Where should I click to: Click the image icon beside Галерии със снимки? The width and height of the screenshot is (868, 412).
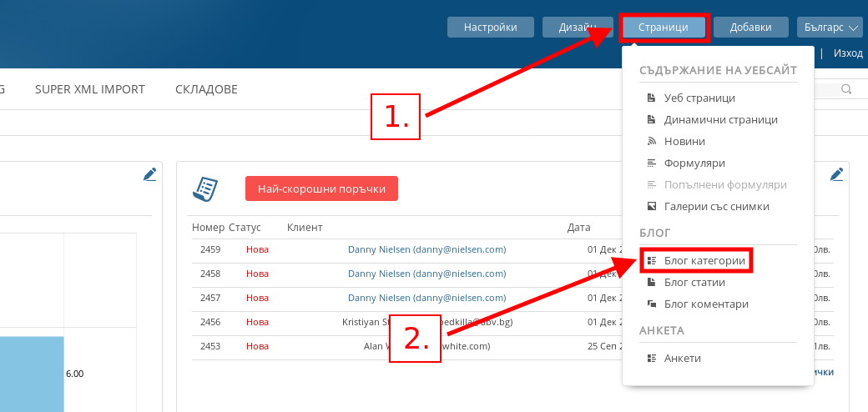(652, 206)
